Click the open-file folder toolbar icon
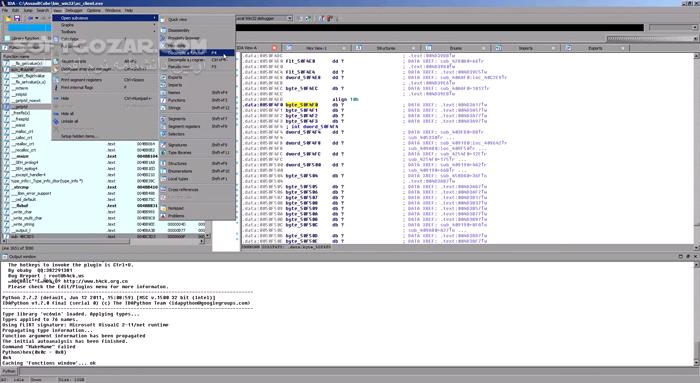 8,18
